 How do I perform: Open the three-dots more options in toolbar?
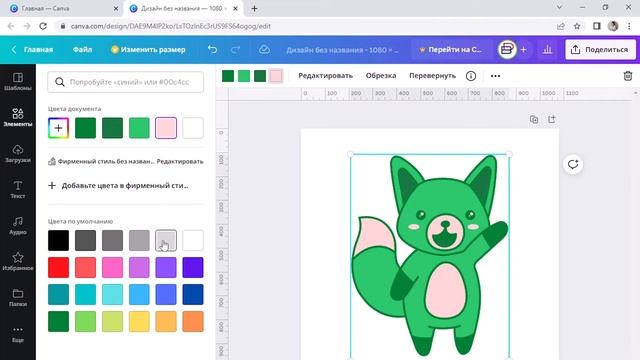495,76
